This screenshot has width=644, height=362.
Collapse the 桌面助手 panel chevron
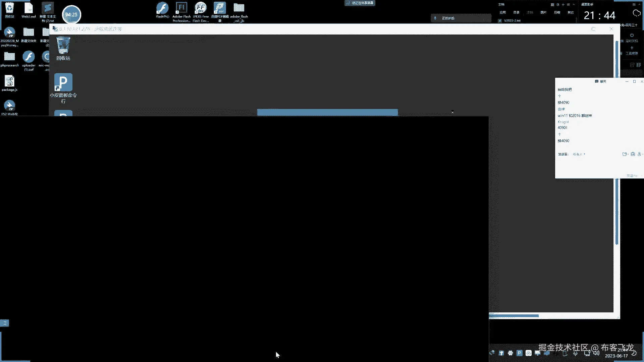(640, 5)
